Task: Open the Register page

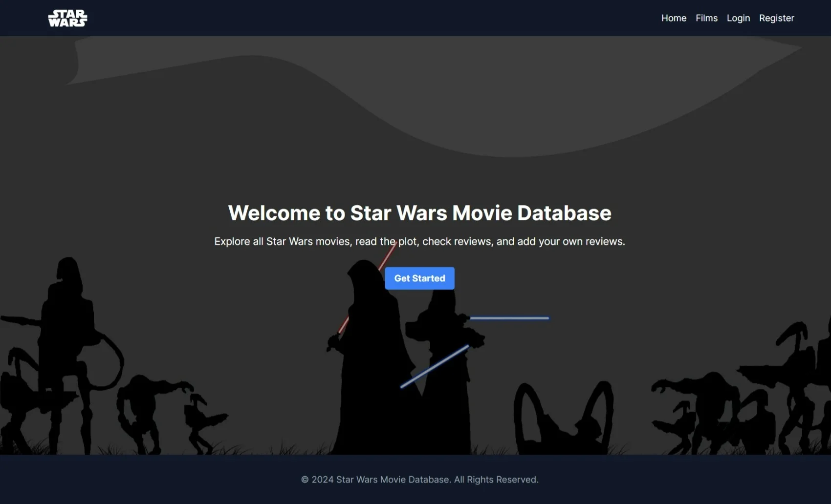Action: (776, 18)
